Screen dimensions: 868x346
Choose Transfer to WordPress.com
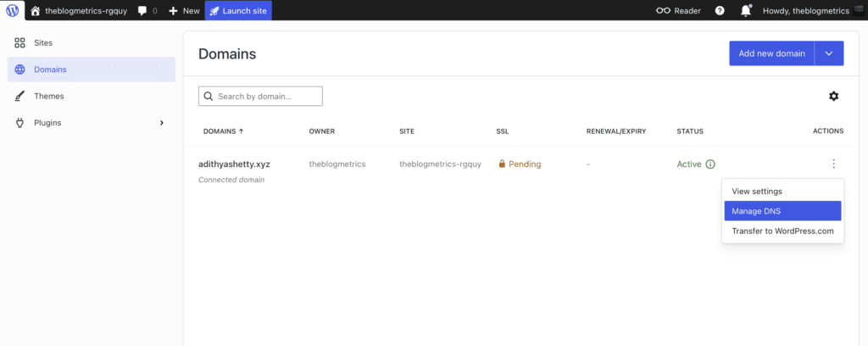tap(782, 231)
